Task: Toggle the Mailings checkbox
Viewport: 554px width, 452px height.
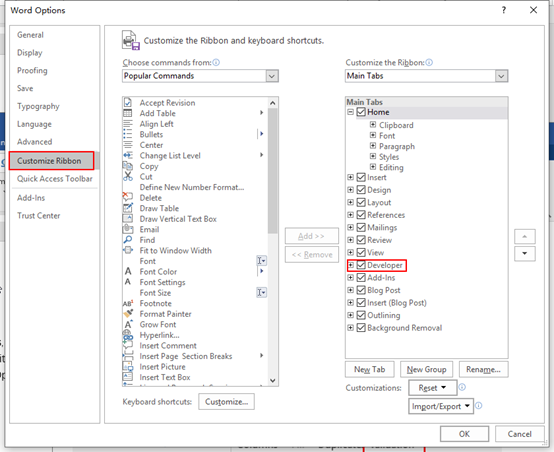Action: (361, 227)
